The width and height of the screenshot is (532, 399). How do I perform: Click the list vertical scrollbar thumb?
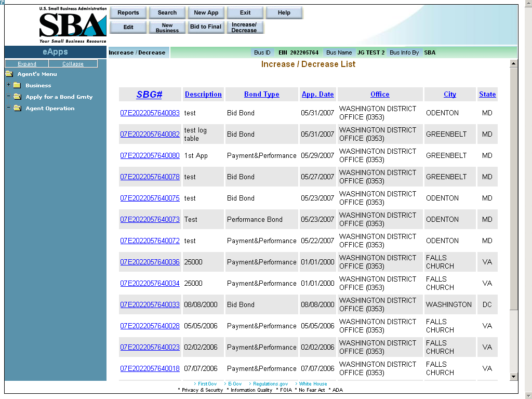514,188
